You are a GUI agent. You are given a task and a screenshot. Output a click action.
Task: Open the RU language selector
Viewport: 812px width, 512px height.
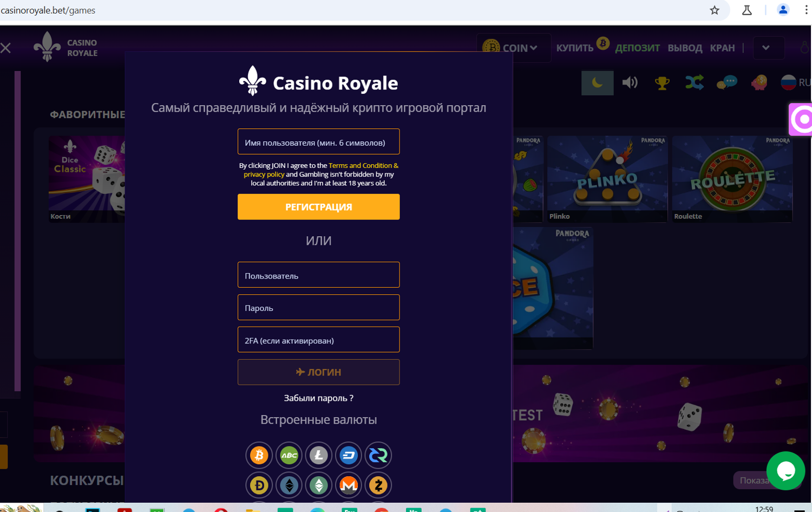click(796, 82)
